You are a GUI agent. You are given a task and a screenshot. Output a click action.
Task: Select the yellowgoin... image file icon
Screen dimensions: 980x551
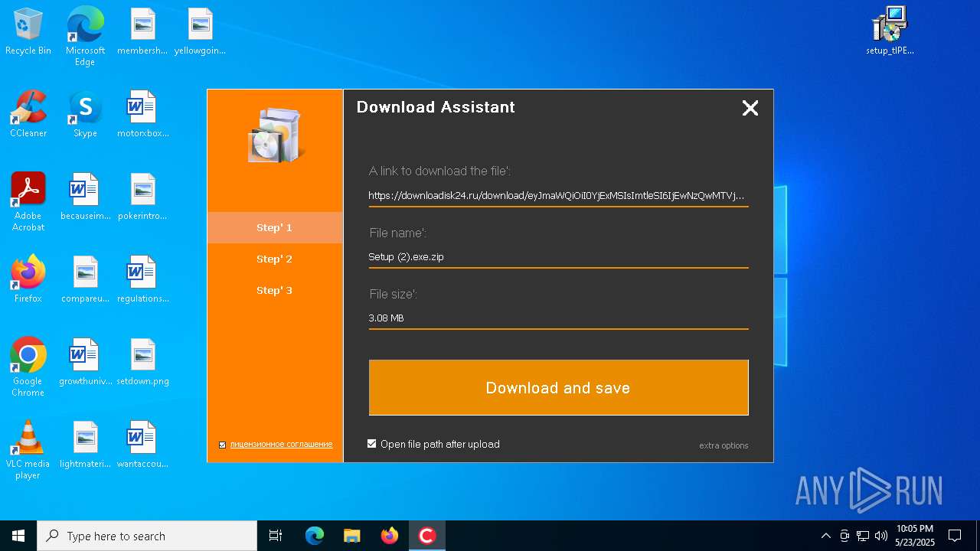[x=200, y=31]
